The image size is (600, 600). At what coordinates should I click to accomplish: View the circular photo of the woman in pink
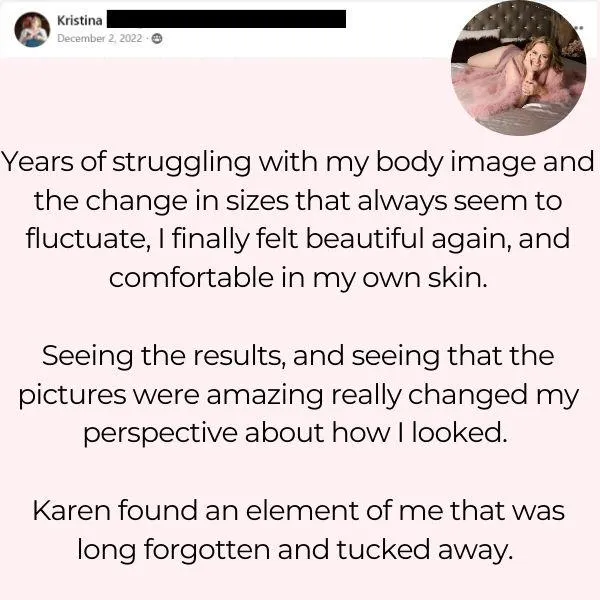(518, 68)
